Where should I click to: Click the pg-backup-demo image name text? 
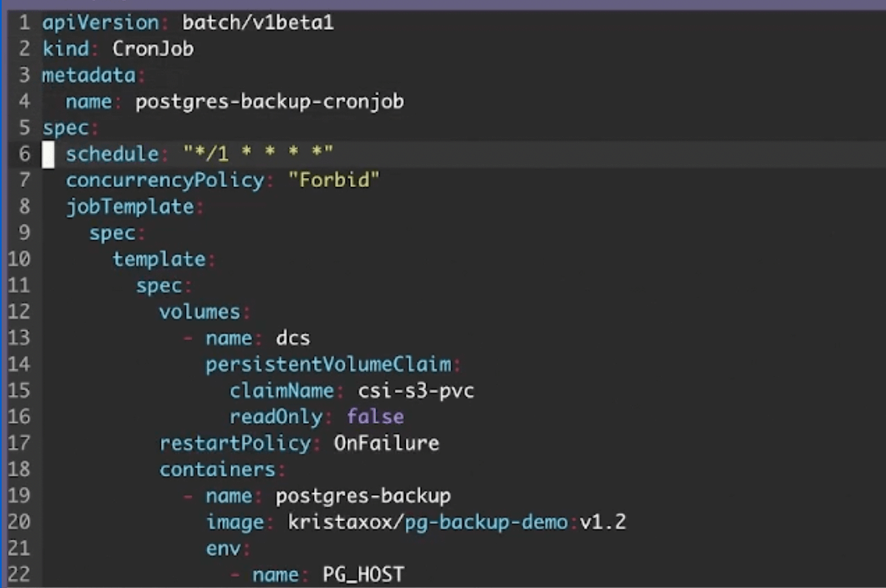tap(486, 521)
